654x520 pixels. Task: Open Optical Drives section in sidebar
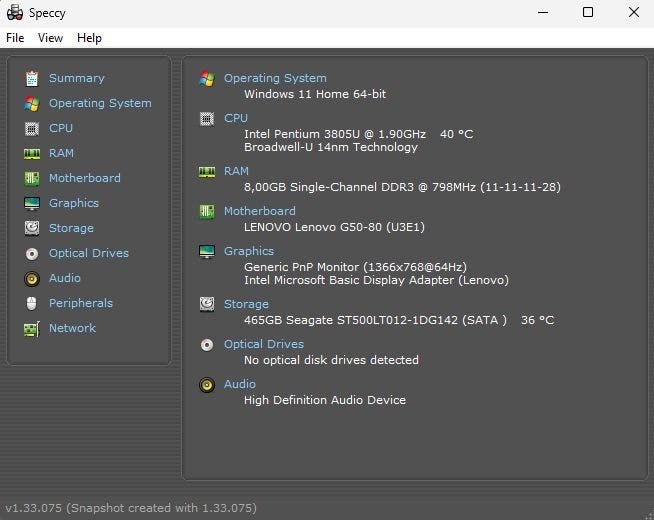click(x=89, y=253)
